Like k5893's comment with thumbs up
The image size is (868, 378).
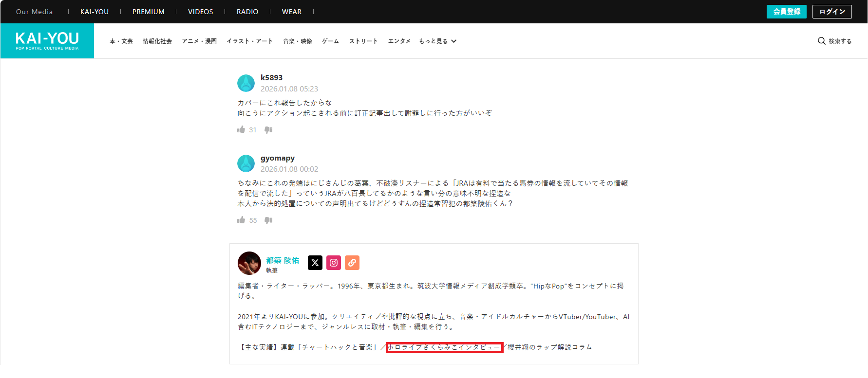pyautogui.click(x=241, y=129)
